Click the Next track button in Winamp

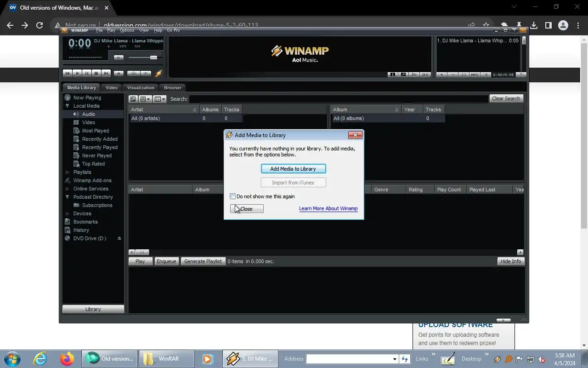(x=106, y=73)
